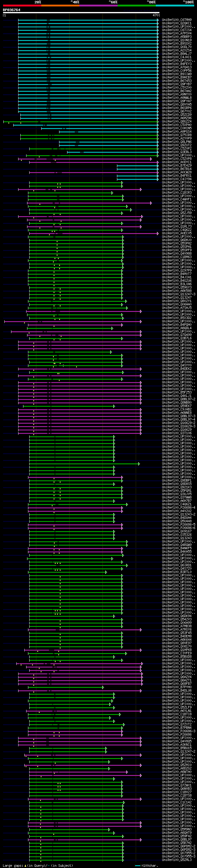Select label UniRef100_A9NYX0
The image size is (197, 868).
177,94
